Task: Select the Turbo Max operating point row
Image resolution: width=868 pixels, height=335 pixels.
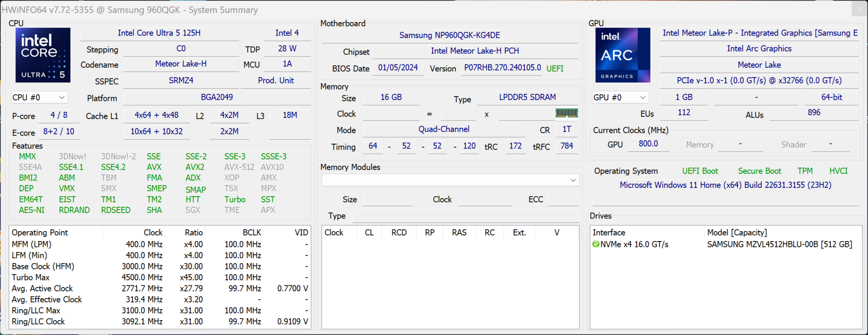Action: tap(160, 278)
